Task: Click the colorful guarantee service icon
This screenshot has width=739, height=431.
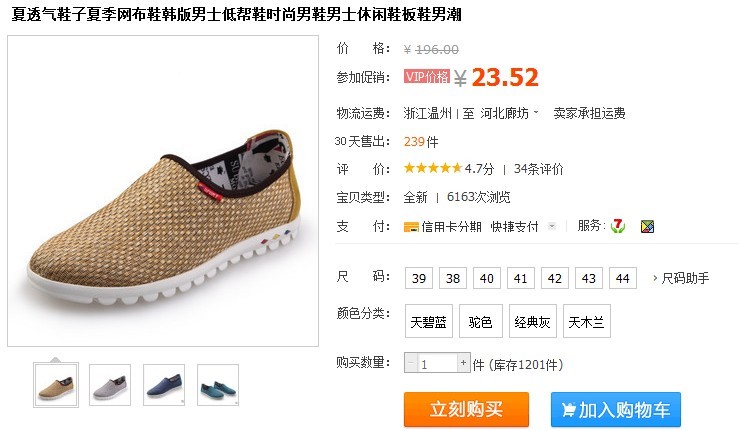Action: 647,227
